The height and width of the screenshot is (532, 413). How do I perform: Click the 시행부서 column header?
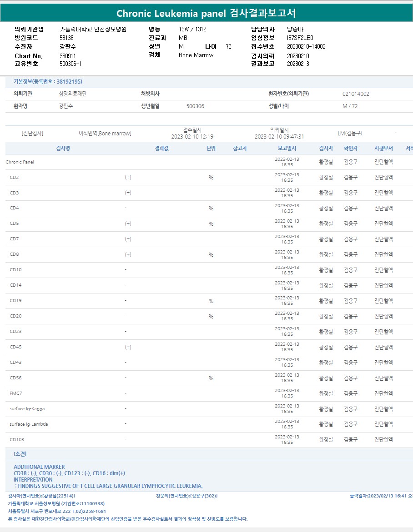[x=383, y=148]
